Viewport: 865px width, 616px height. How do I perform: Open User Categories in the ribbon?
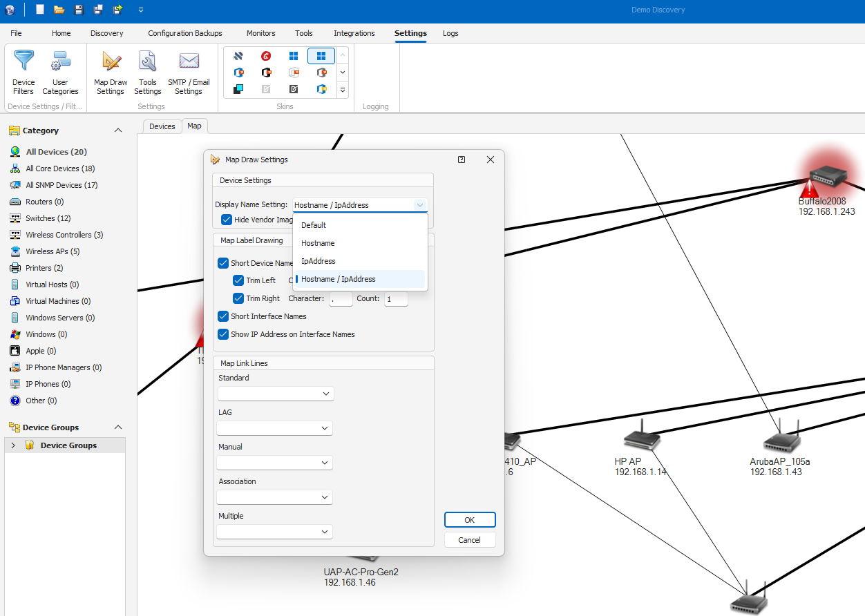pyautogui.click(x=60, y=73)
